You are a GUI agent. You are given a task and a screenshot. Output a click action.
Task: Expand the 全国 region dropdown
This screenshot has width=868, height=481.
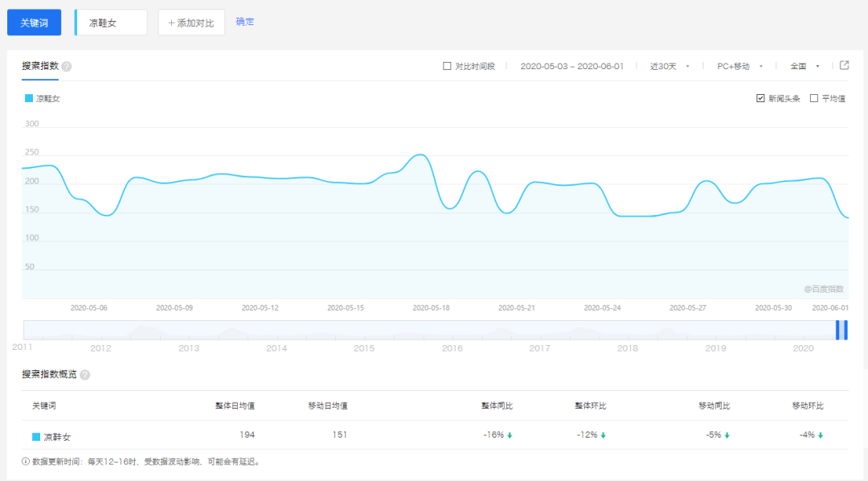click(x=805, y=66)
